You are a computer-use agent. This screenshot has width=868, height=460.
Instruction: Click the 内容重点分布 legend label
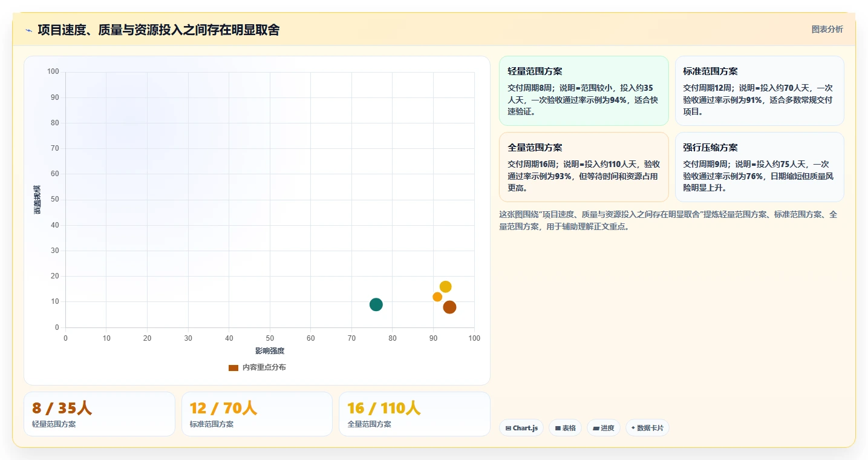pyautogui.click(x=264, y=367)
